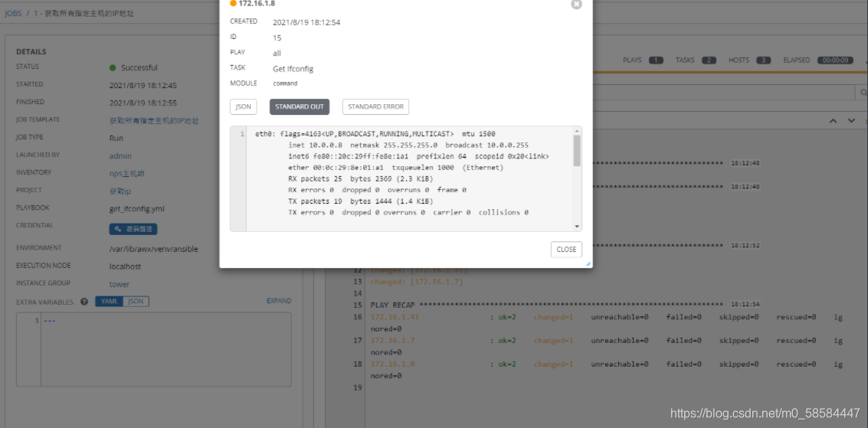Viewport: 868px width, 428px height.
Task: Click the /var/lib/awx/venv/ansible environment value
Action: coord(154,249)
